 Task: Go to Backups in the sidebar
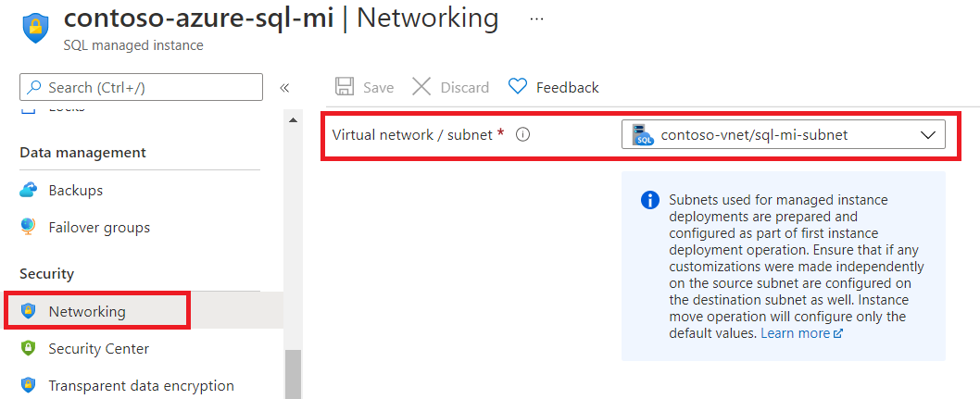(x=76, y=191)
